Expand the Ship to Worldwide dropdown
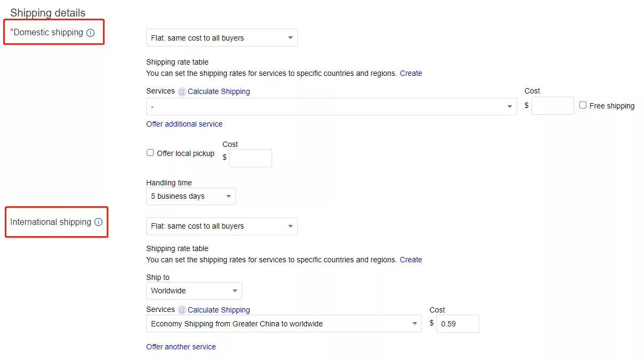The width and height of the screenshot is (644, 359). pyautogui.click(x=194, y=291)
